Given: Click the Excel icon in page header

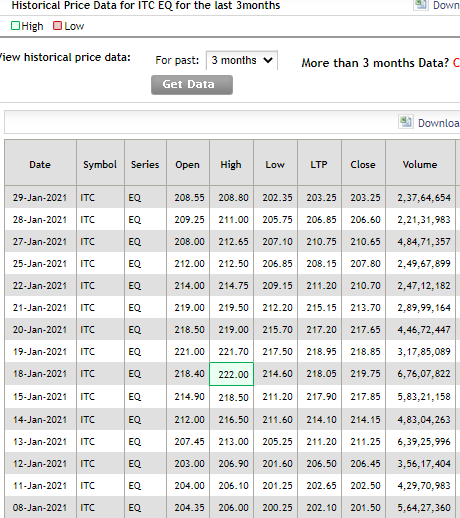Looking at the screenshot, I should click(421, 5).
